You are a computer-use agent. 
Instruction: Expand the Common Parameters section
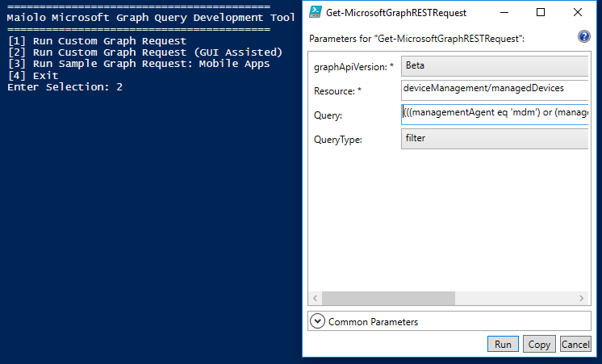coord(317,321)
